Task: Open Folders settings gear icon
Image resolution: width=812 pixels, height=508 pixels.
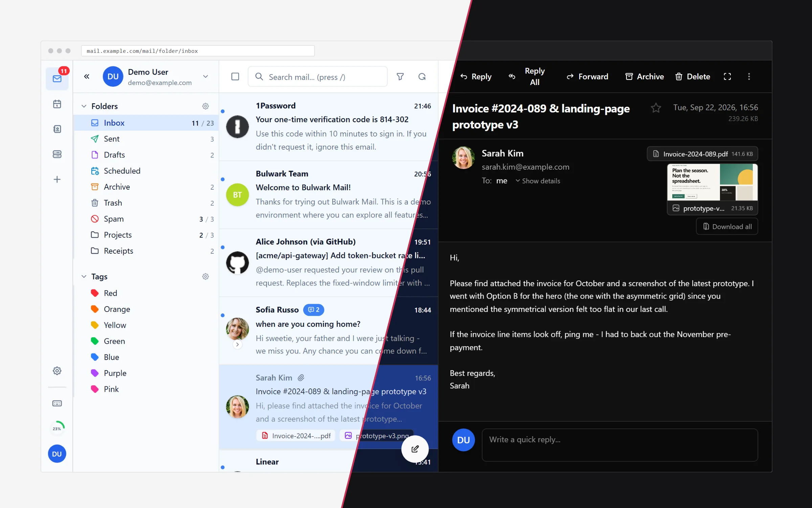Action: click(205, 106)
